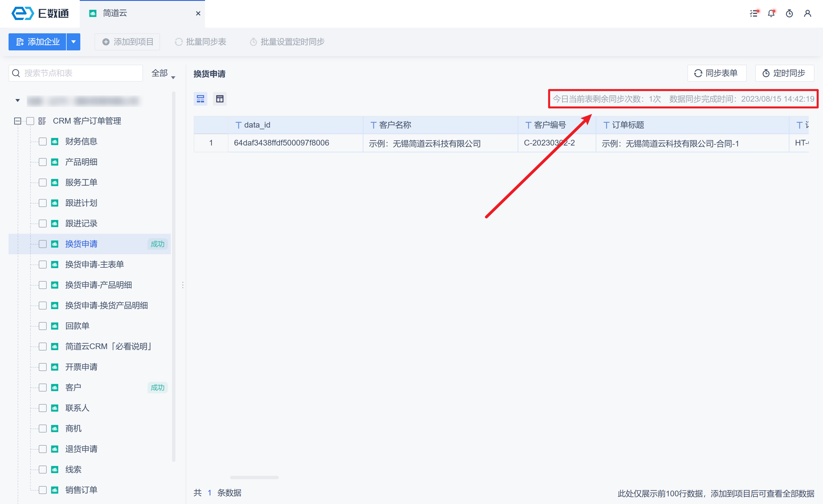Click the E数通 logo
The image size is (823, 504).
point(40,13)
